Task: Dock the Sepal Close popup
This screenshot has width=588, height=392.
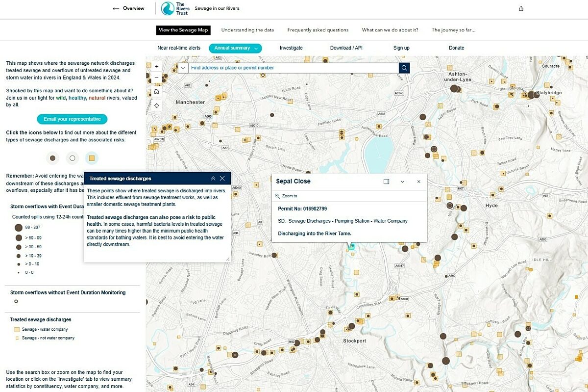Action: click(x=386, y=182)
